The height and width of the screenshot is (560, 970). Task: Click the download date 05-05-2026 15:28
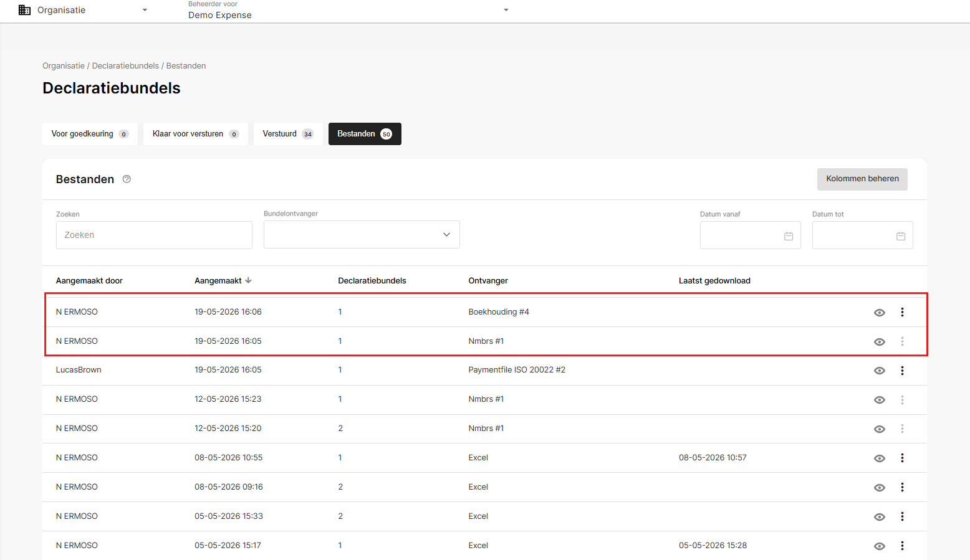tap(713, 546)
